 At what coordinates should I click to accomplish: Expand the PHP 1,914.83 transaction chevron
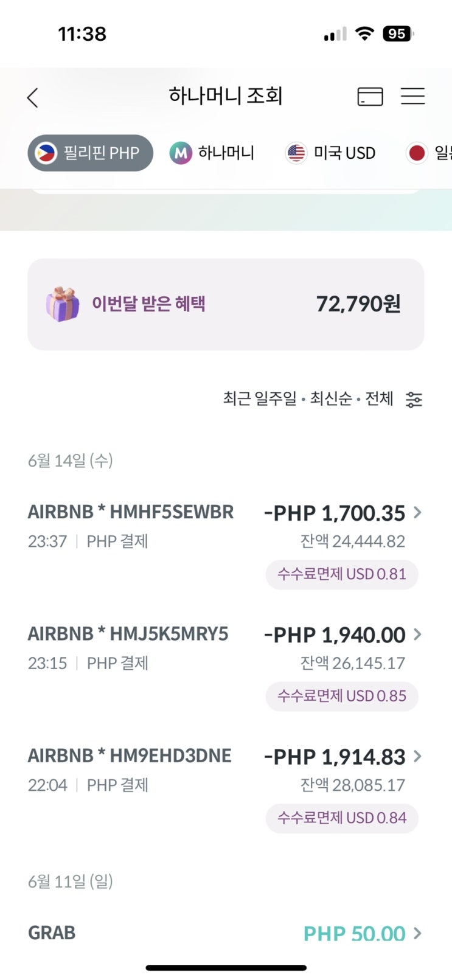[x=418, y=756]
